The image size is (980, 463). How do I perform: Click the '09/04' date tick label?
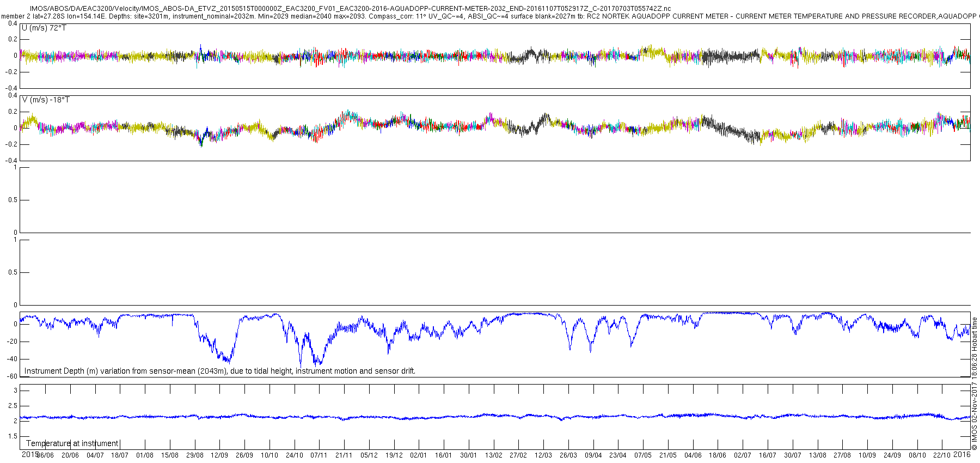(x=593, y=455)
